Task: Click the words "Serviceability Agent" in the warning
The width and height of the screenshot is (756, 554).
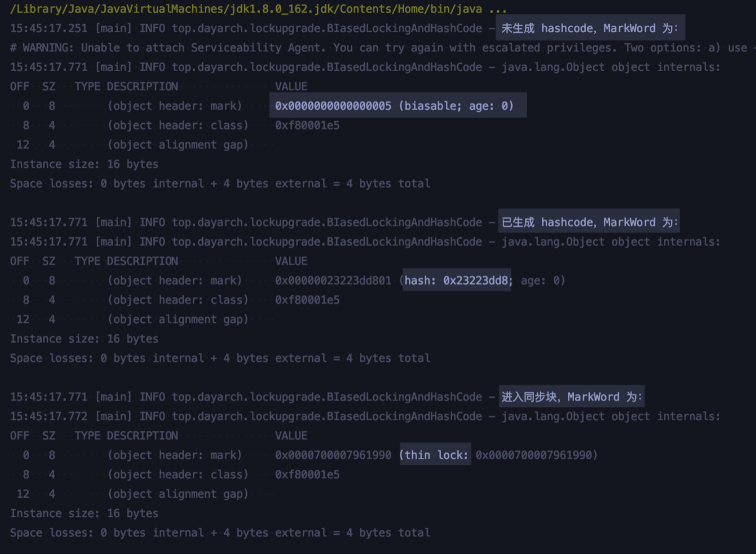Action: [x=258, y=48]
